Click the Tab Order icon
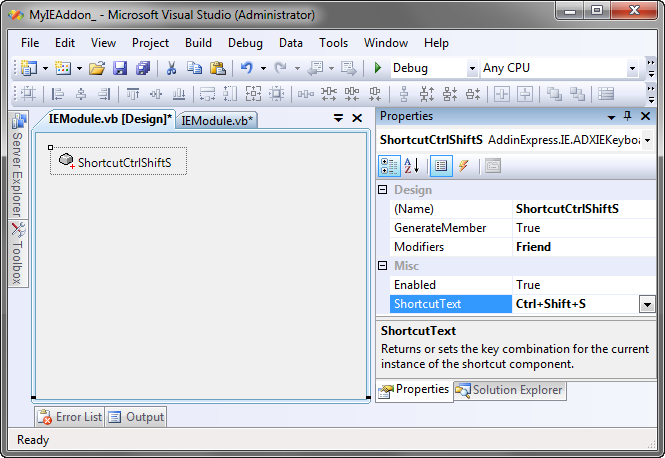Image resolution: width=665 pixels, height=458 pixels. pos(606,94)
